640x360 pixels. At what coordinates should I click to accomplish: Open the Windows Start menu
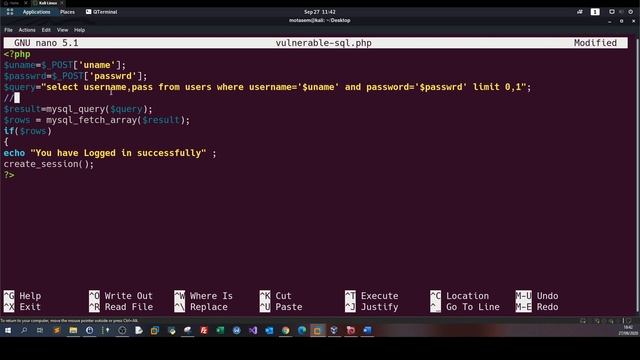tap(8, 331)
